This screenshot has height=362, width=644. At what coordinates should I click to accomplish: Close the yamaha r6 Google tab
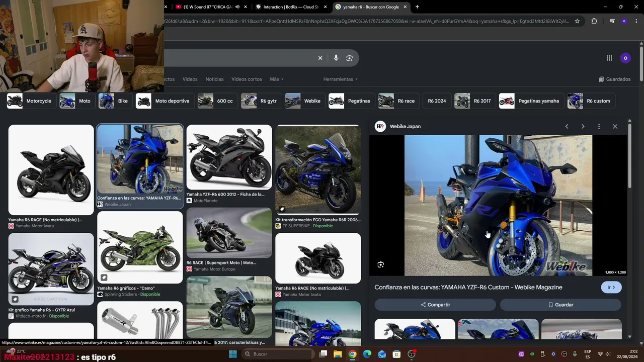click(x=405, y=7)
